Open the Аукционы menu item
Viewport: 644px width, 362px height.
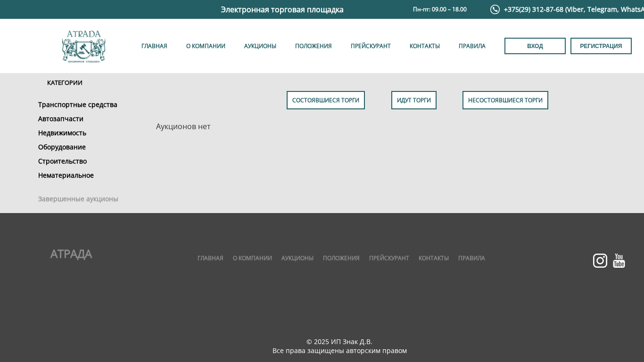260,46
